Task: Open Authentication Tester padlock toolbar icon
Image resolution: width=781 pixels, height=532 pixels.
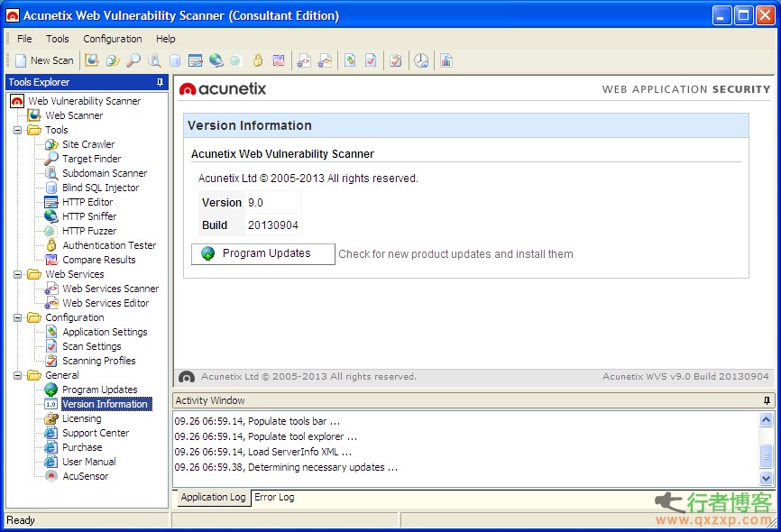Action: click(258, 60)
